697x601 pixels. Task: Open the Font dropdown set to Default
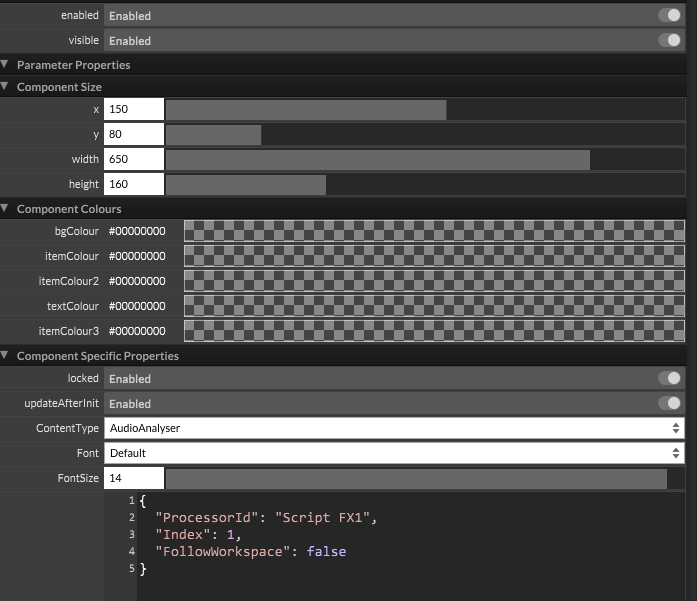[394, 453]
